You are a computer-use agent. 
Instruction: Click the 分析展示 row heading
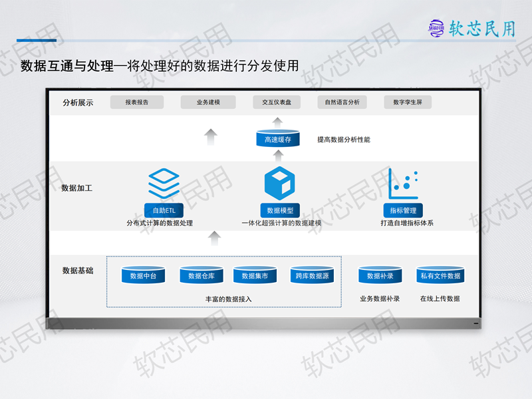click(78, 102)
